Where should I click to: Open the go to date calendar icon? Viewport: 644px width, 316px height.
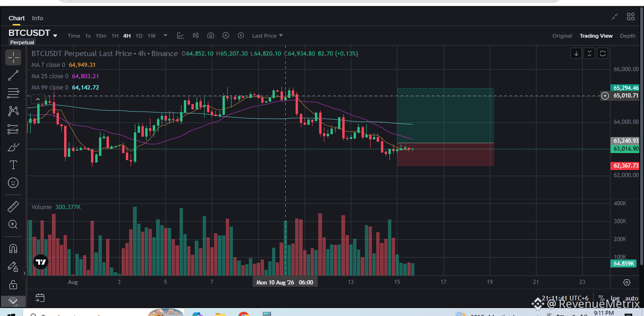tap(40, 298)
